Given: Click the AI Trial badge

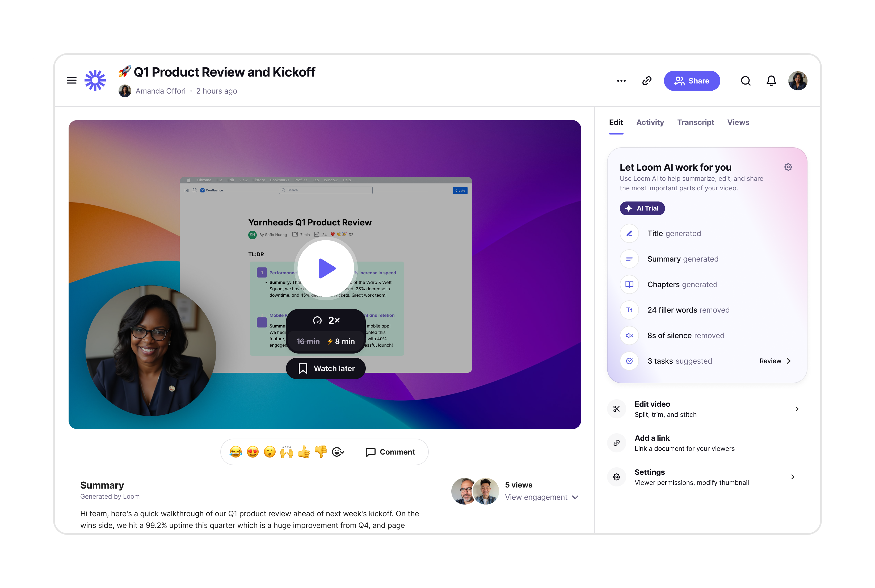Looking at the screenshot, I should tap(642, 208).
